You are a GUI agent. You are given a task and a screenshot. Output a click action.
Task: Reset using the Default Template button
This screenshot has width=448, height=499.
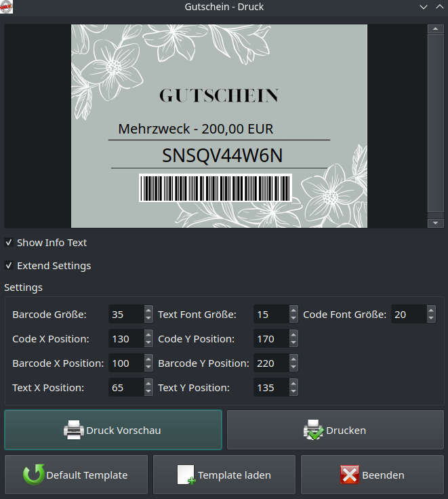tap(77, 475)
